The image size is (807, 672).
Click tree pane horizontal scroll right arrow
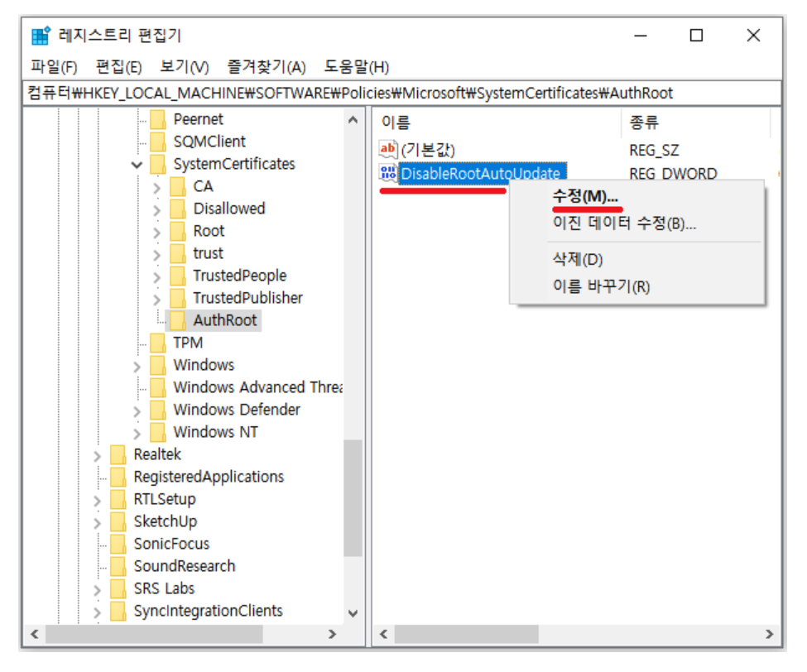(332, 634)
